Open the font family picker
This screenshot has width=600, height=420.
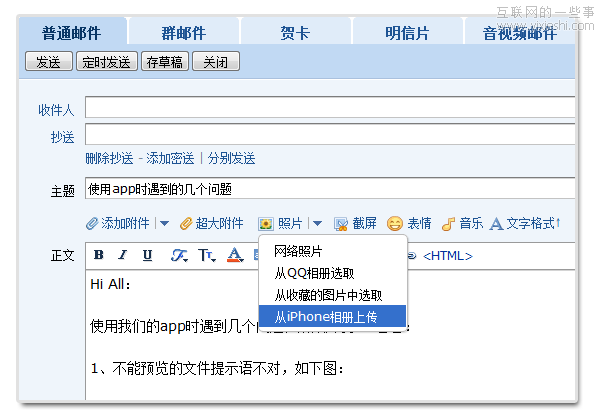(179, 255)
